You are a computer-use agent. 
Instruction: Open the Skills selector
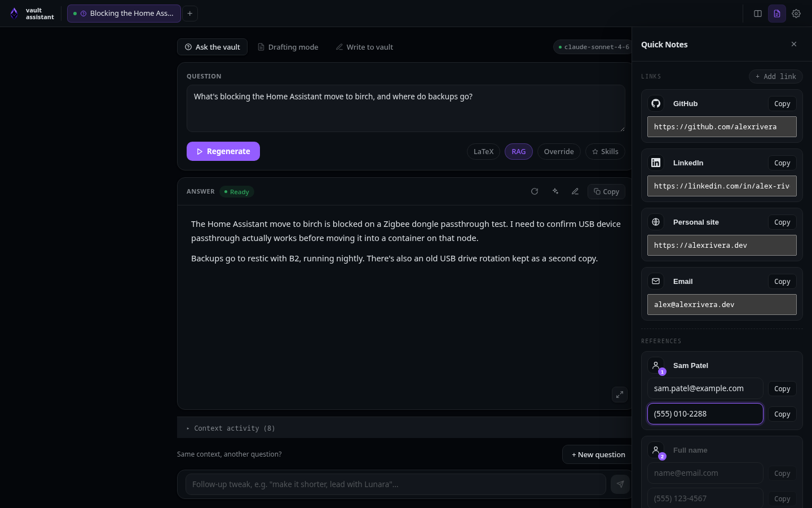(605, 151)
